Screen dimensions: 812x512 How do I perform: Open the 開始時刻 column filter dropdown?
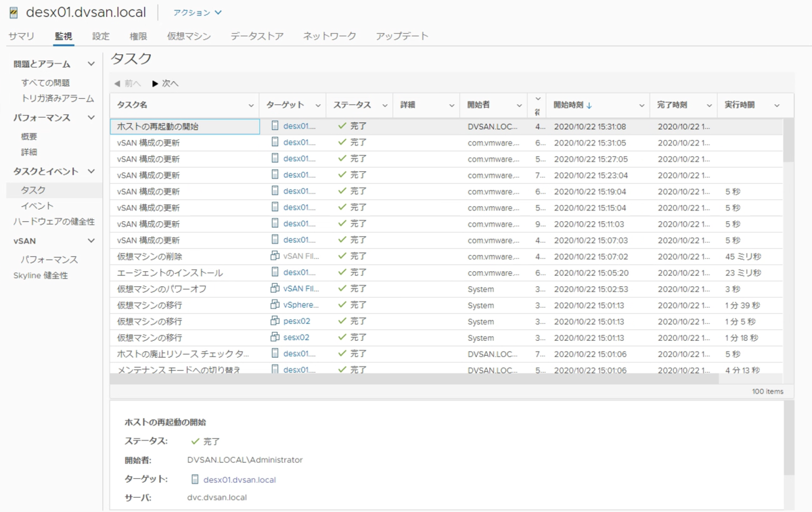642,106
